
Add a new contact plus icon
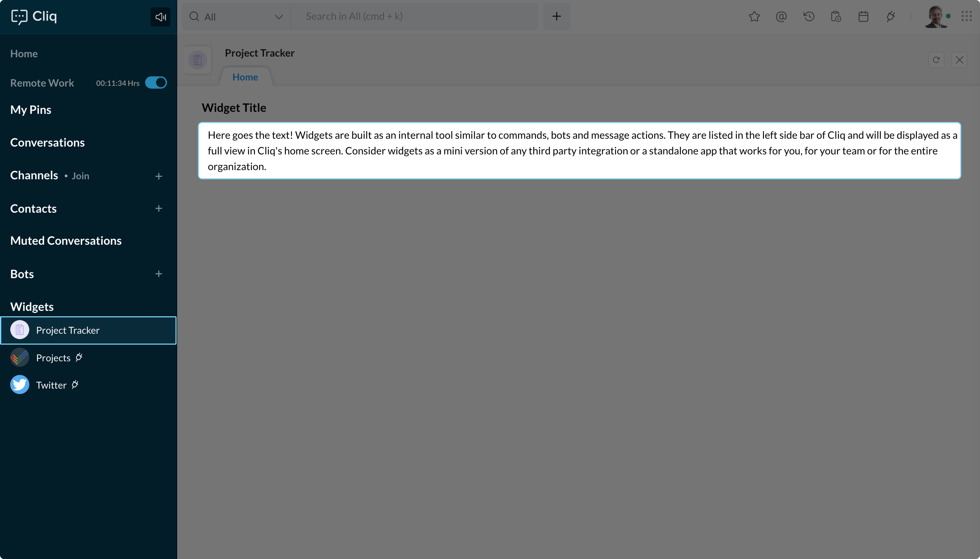click(x=158, y=208)
